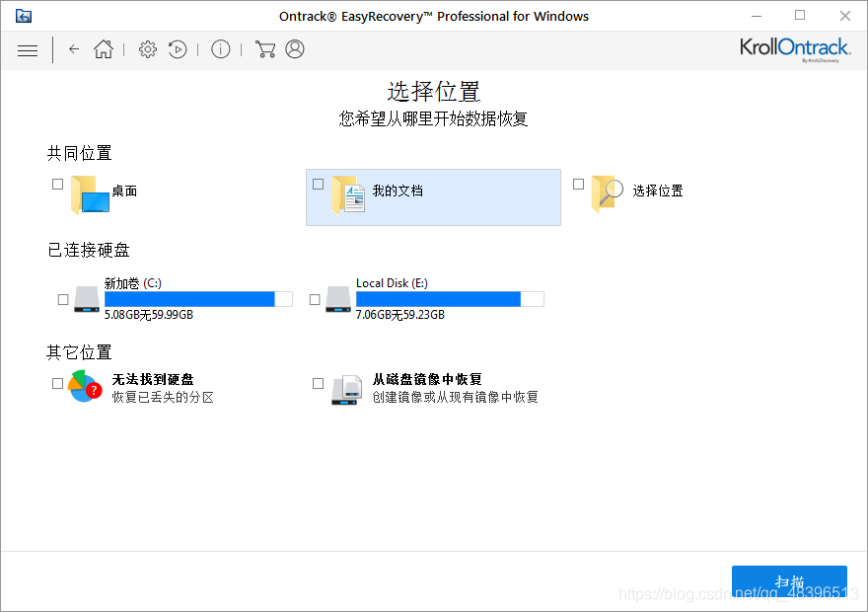Screen dimensions: 868x612
Task: Open the recovery history clock icon
Action: tap(178, 48)
